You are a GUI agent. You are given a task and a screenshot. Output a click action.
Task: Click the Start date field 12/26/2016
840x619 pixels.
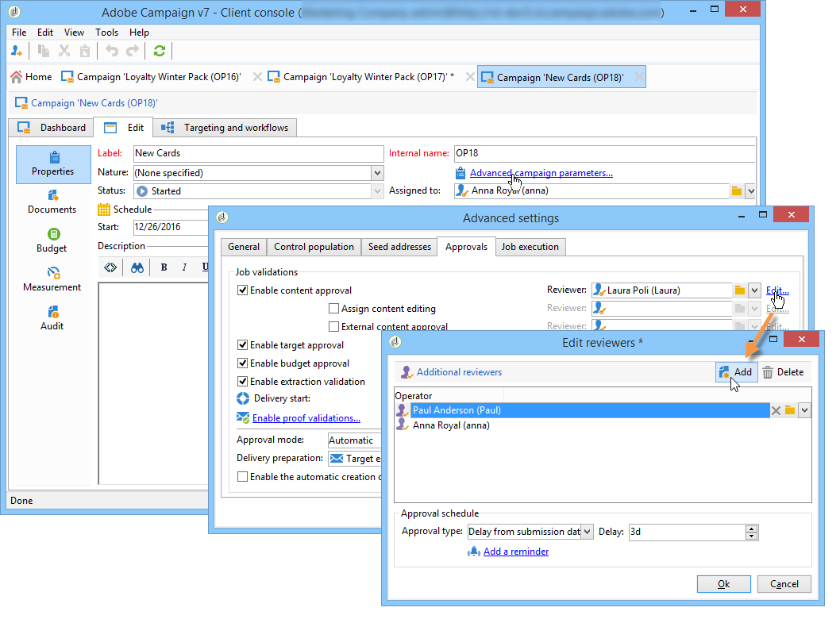pyautogui.click(x=171, y=227)
